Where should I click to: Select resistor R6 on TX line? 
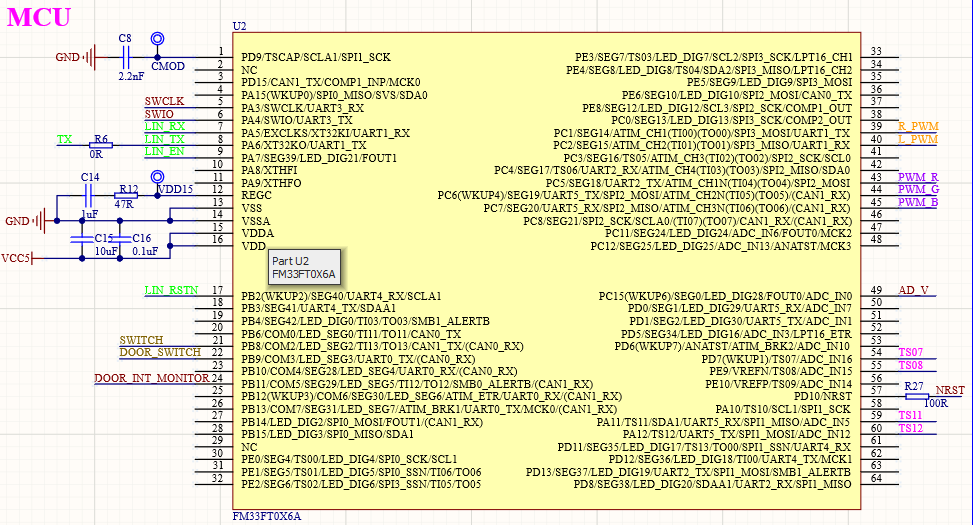[100, 146]
